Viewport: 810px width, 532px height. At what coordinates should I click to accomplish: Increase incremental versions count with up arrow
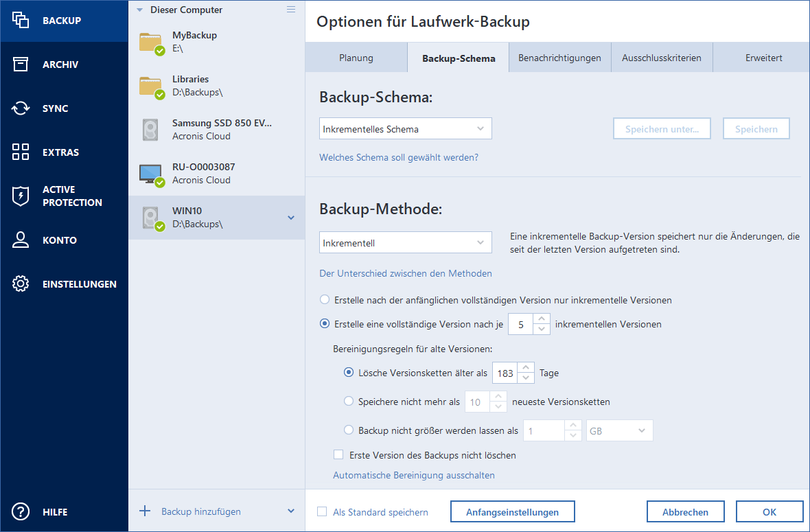coord(543,320)
